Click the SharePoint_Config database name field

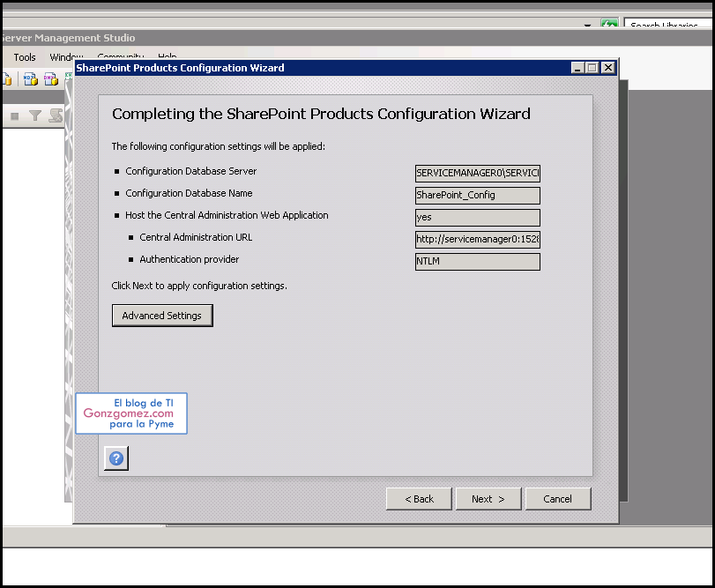tap(478, 195)
